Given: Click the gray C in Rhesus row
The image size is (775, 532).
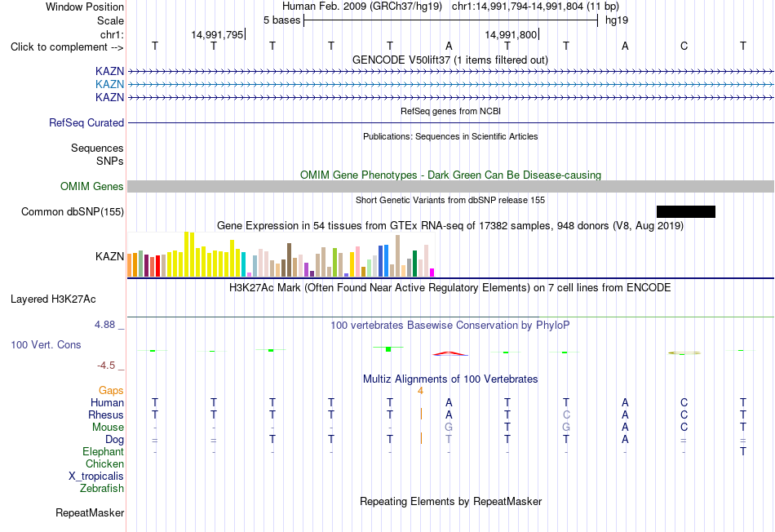Looking at the screenshot, I should [566, 415].
